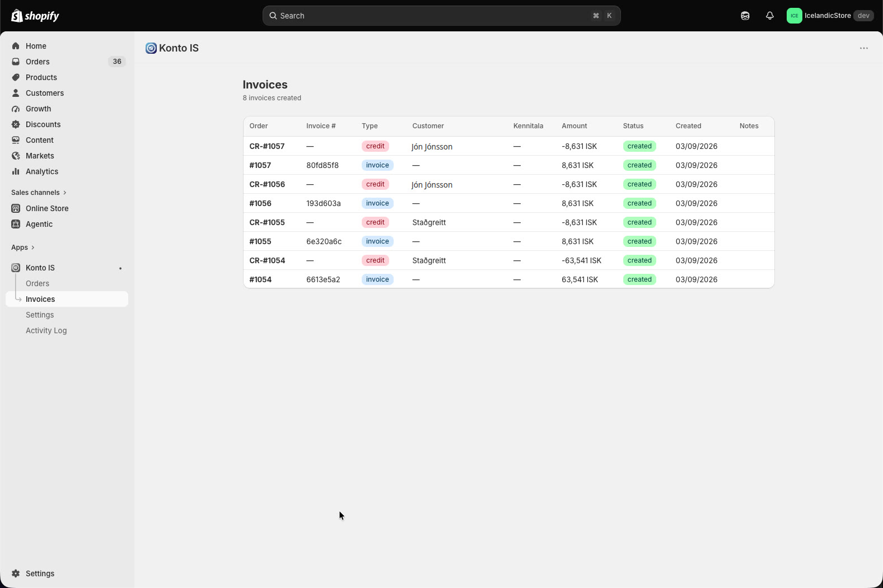The height and width of the screenshot is (588, 883).
Task: Click the Growth icon
Action: [16, 109]
